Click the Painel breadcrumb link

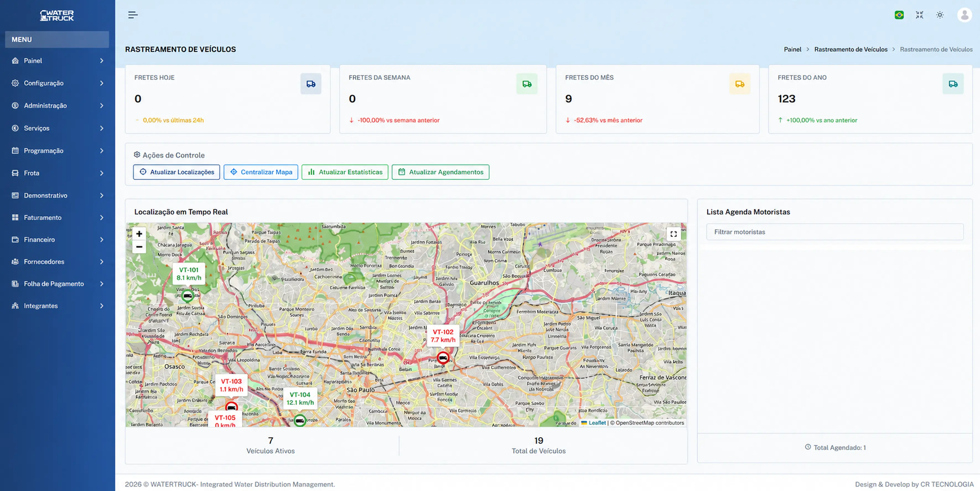792,49
